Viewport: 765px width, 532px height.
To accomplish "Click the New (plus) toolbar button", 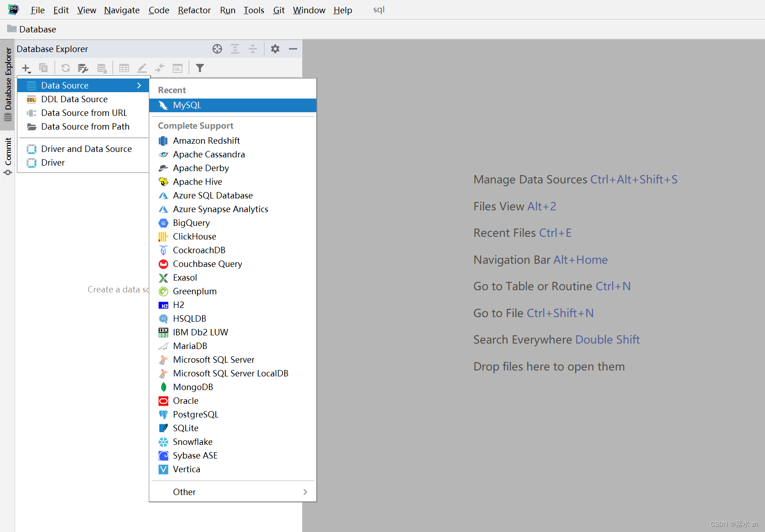I will [x=26, y=68].
